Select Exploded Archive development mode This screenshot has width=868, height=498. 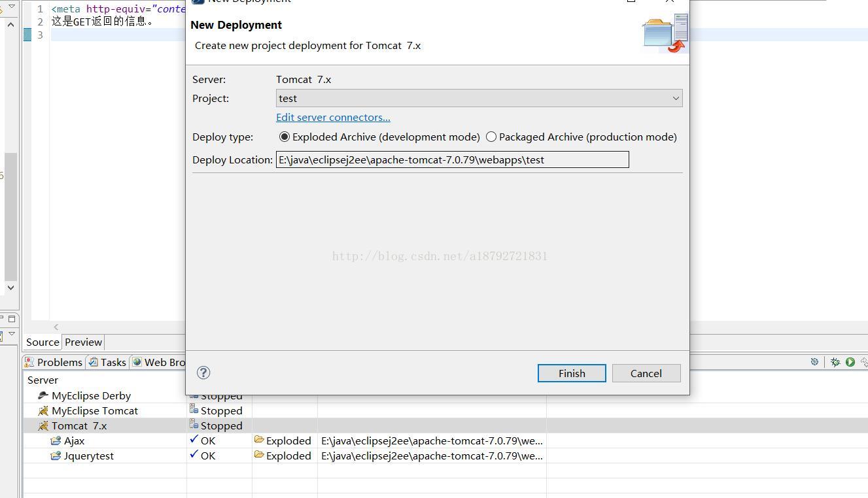coord(284,137)
